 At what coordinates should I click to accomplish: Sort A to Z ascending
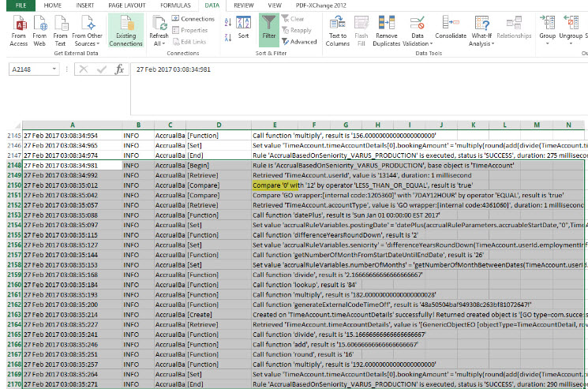[x=228, y=22]
